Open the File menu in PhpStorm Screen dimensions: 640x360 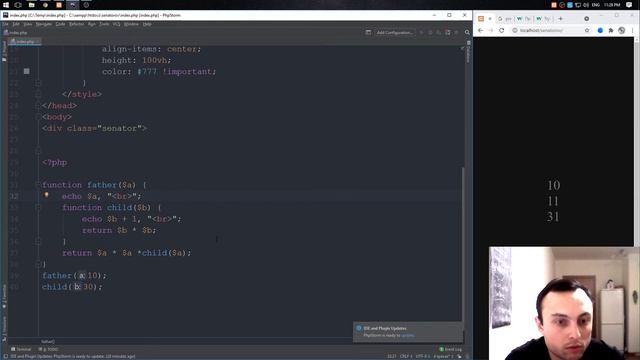coord(5,24)
